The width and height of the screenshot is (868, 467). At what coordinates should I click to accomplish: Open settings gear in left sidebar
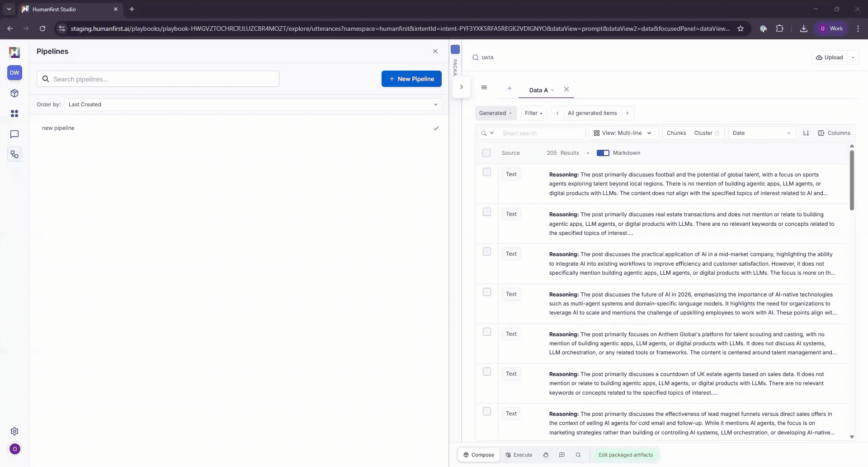point(14,431)
